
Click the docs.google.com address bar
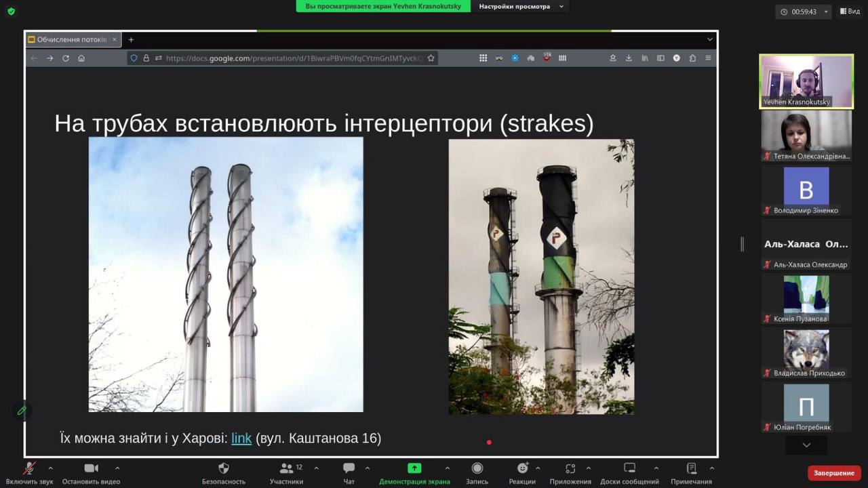click(x=283, y=58)
